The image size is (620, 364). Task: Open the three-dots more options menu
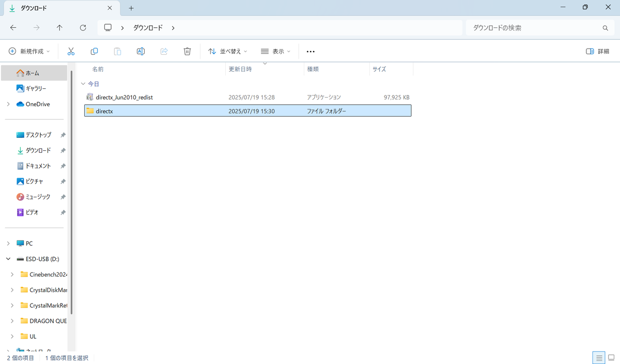click(x=311, y=52)
